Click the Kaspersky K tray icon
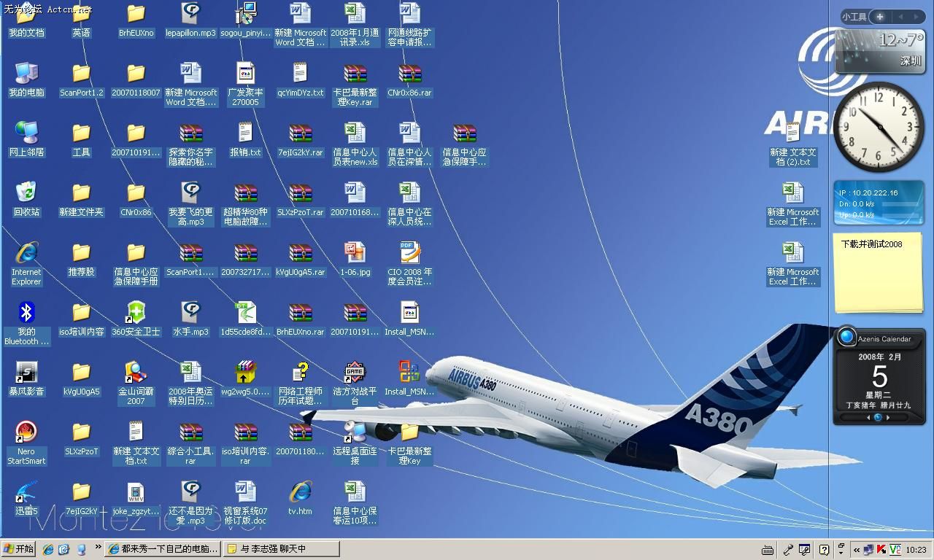The height and width of the screenshot is (560, 934). pyautogui.click(x=881, y=550)
